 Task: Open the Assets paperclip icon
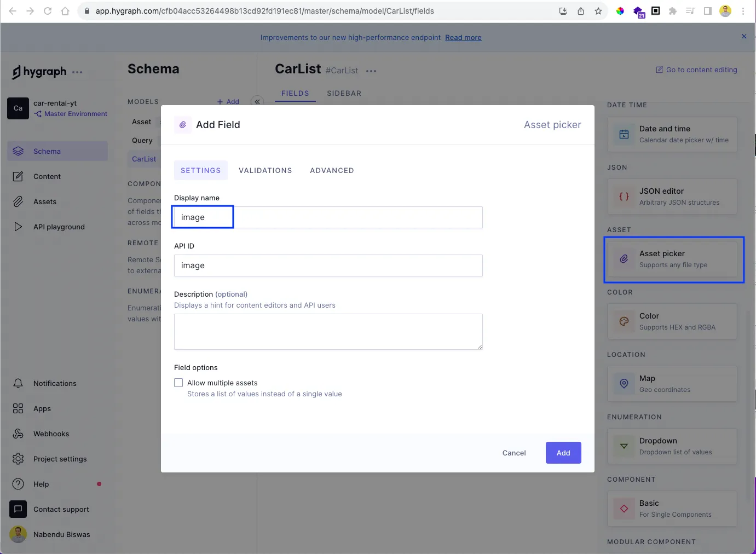[18, 201]
